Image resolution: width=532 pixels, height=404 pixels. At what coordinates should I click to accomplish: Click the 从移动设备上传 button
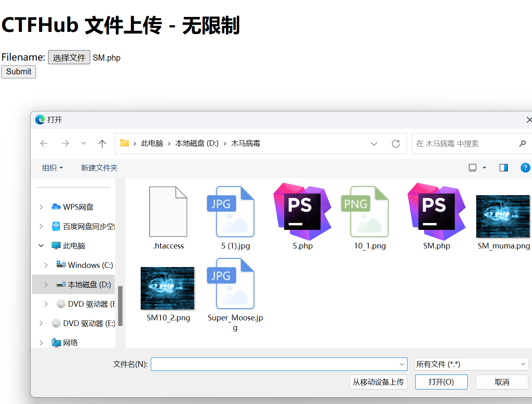[x=378, y=382]
